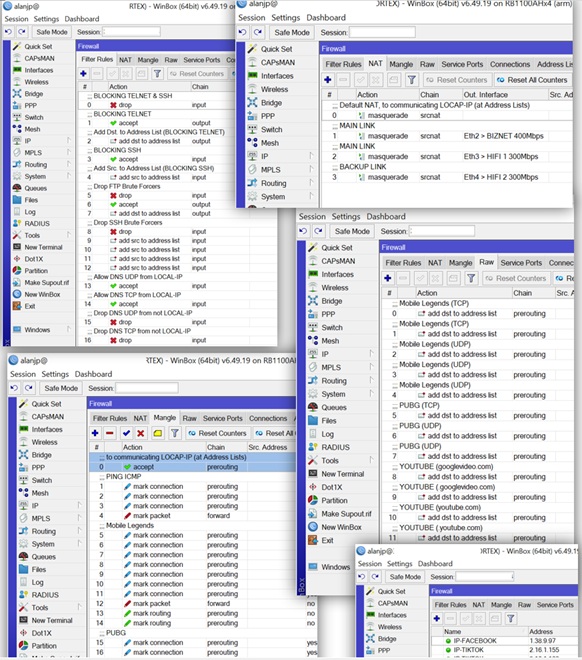Image resolution: width=582 pixels, height=660 pixels.
Task: Click yellow comment icon in Mangle window
Action: [x=157, y=433]
